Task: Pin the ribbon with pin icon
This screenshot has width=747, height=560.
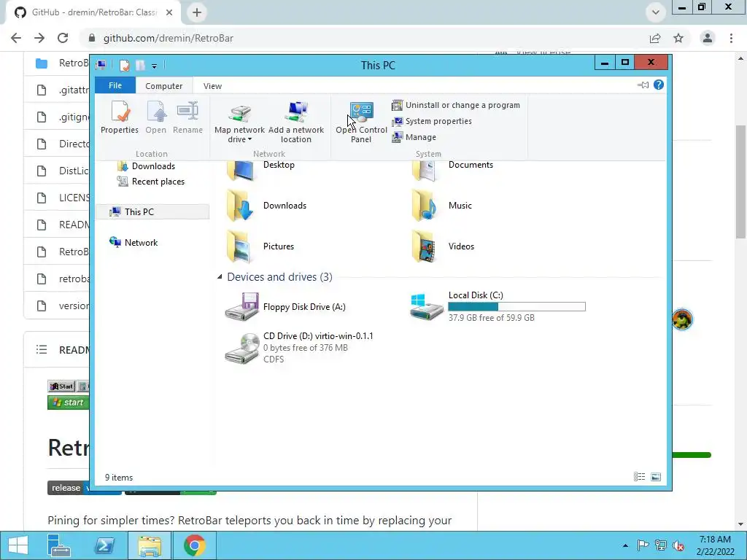Action: 643,85
